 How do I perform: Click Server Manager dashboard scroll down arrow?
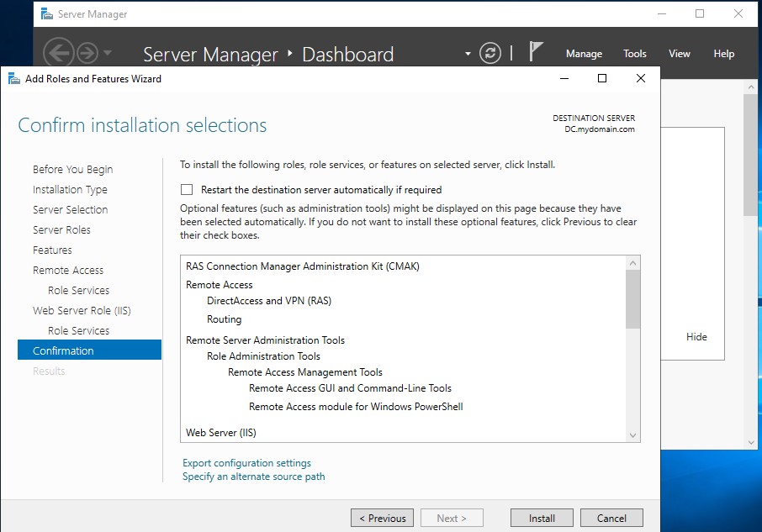click(x=751, y=442)
